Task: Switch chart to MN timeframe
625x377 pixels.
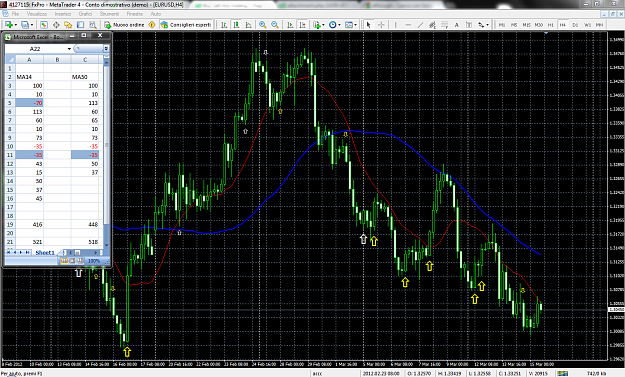Action: point(599,25)
